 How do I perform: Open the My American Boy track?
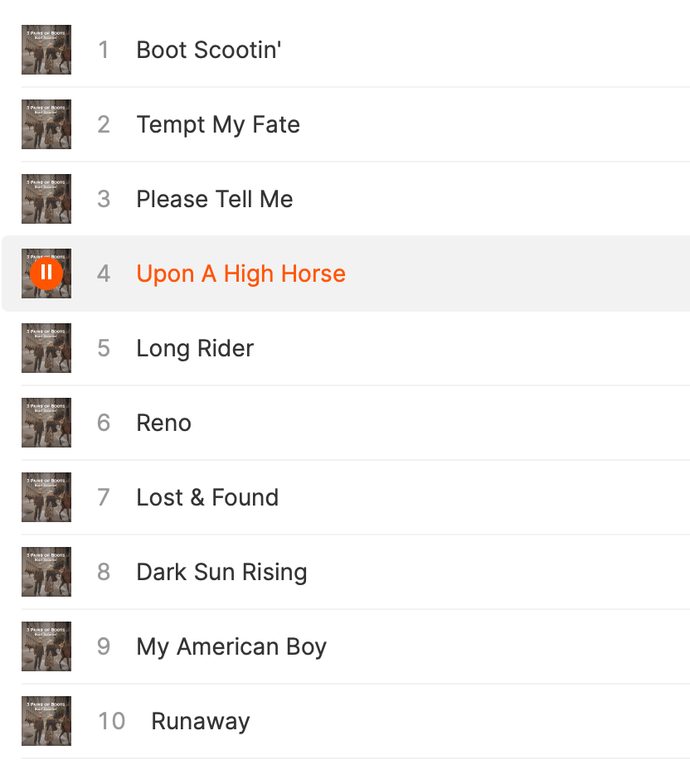tap(231, 646)
